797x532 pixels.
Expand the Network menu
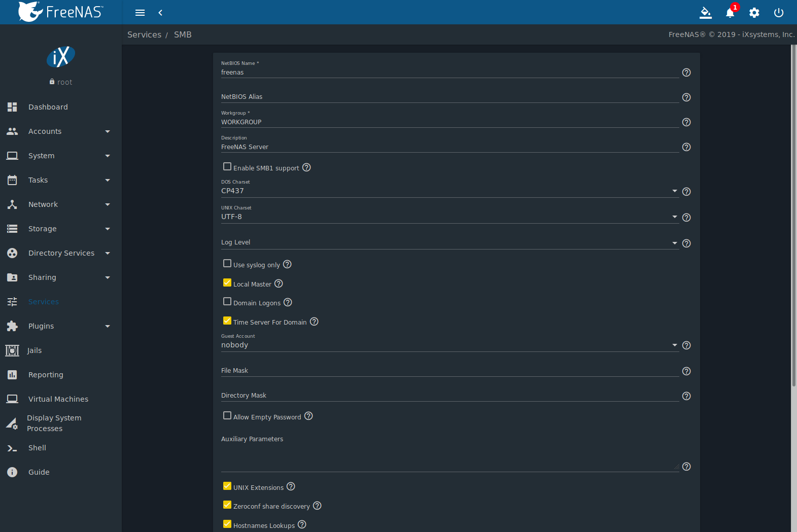[61, 204]
